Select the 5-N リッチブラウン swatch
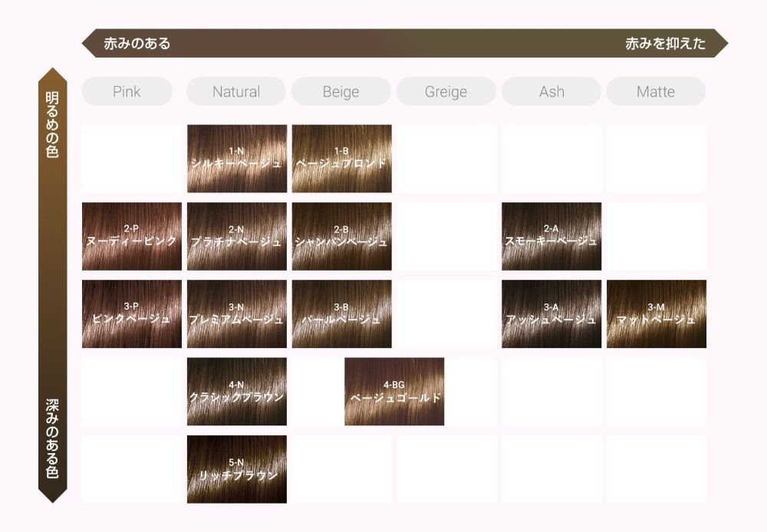 click(x=237, y=469)
